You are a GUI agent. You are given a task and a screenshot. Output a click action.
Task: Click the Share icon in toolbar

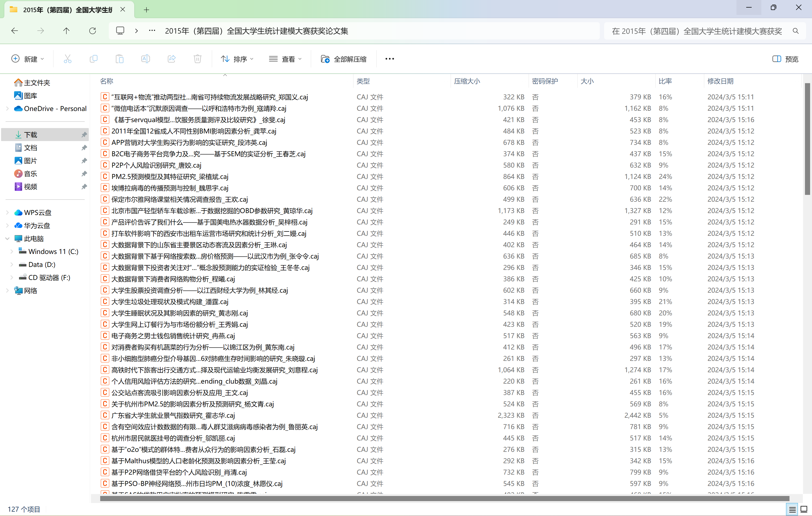(x=172, y=59)
